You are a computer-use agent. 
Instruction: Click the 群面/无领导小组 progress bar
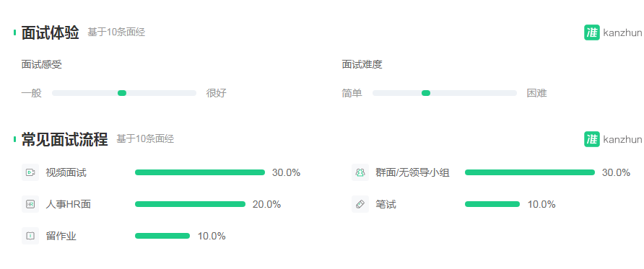(530, 172)
